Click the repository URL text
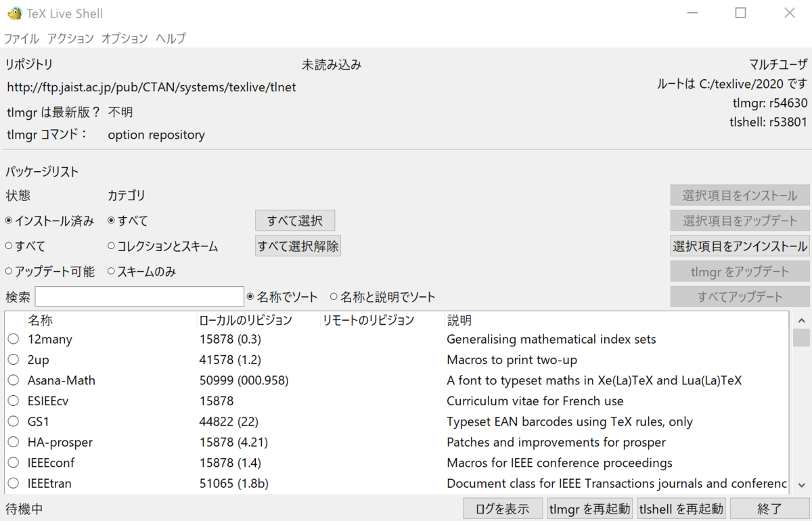 tap(152, 87)
